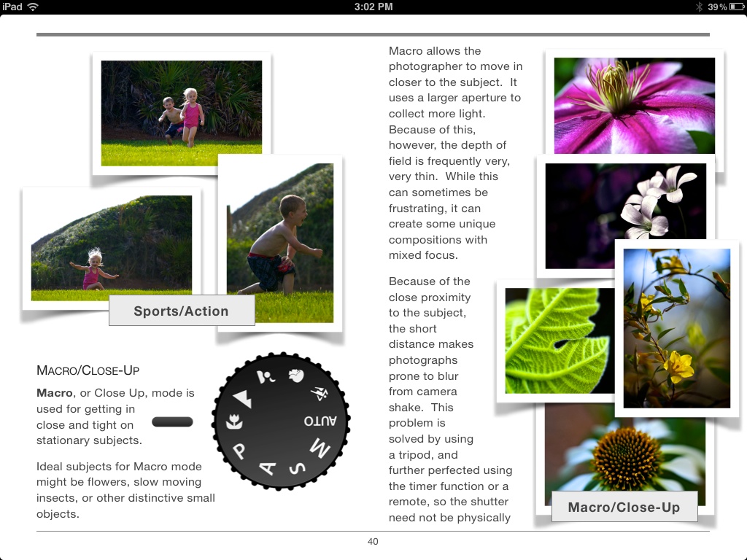Image resolution: width=747 pixels, height=560 pixels.
Task: Open the photo of two kids running
Action: click(x=182, y=113)
